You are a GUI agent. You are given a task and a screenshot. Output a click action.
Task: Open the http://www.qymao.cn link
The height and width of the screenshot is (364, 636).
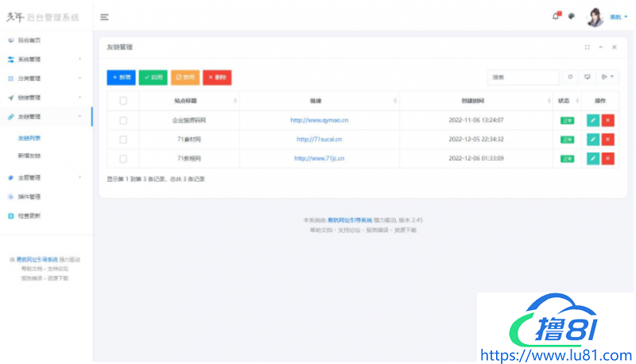(x=319, y=120)
